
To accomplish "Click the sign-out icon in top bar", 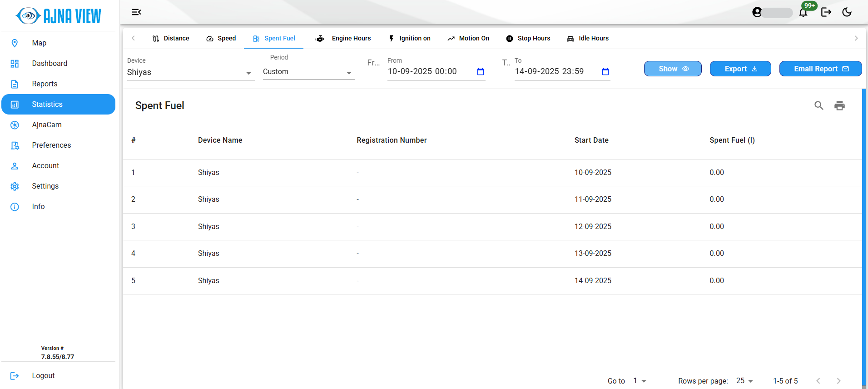I will 826,12.
